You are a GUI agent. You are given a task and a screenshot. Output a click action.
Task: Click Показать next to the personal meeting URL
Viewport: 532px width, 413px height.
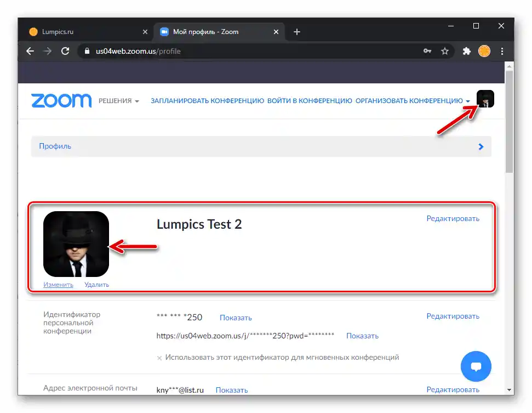point(362,336)
